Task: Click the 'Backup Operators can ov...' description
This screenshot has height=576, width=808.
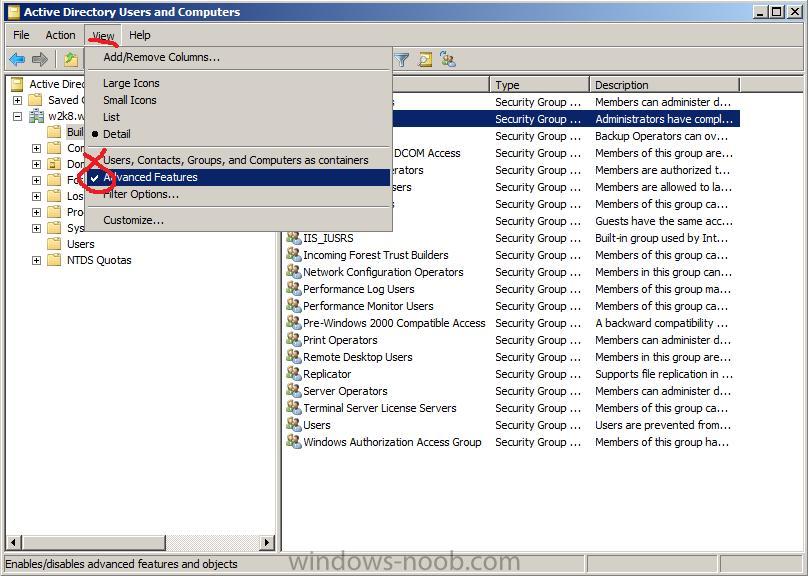Action: point(662,136)
